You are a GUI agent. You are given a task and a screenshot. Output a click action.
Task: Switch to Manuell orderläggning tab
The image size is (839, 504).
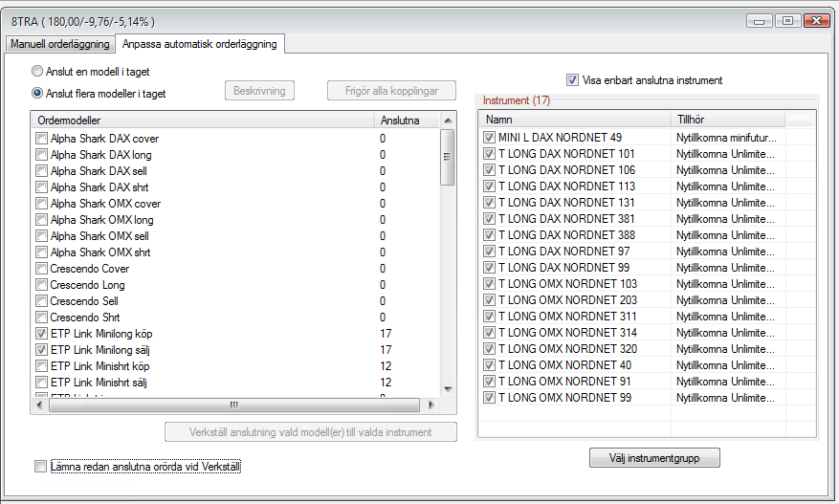point(59,44)
